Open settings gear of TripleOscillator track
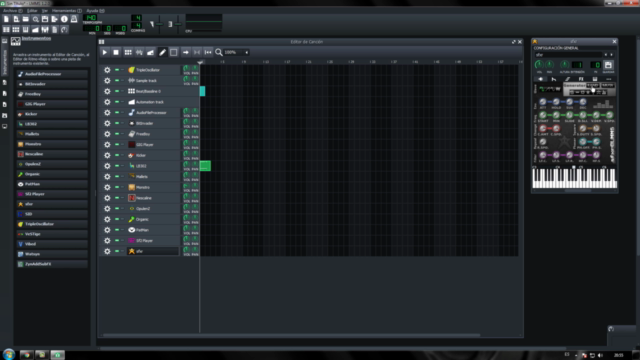 (x=107, y=70)
